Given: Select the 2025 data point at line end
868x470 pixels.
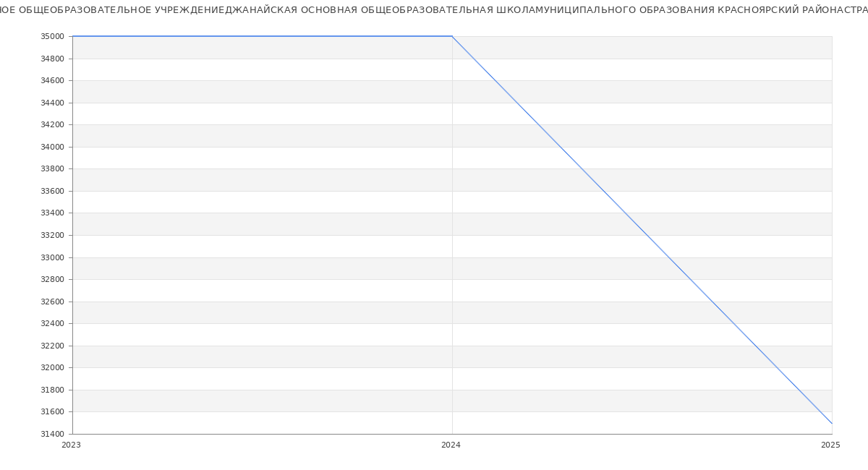Looking at the screenshot, I should (x=832, y=423).
